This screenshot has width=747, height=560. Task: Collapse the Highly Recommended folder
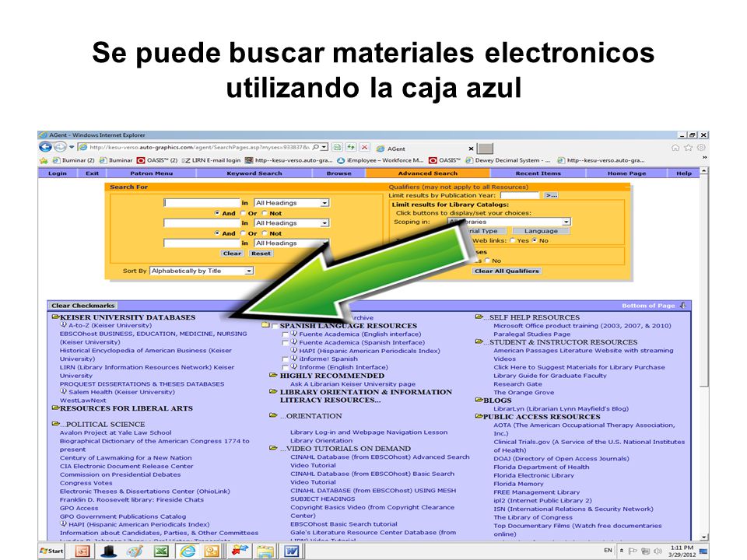click(x=273, y=375)
